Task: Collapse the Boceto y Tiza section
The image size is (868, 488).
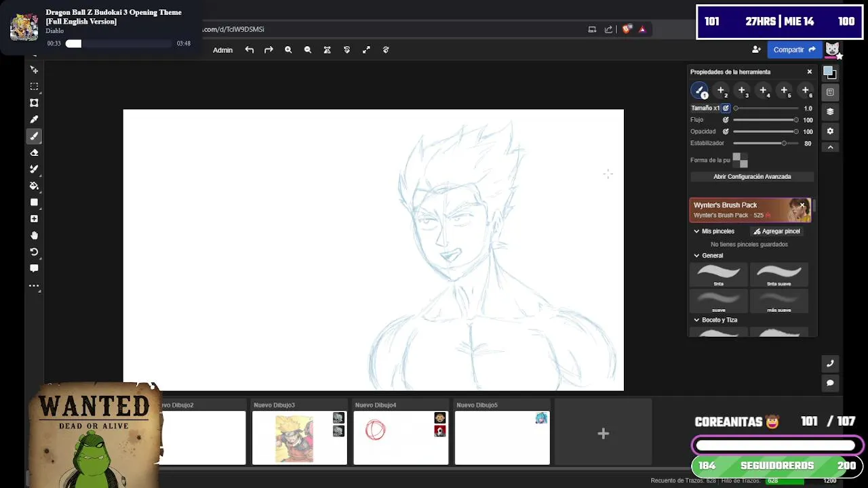Action: point(696,320)
